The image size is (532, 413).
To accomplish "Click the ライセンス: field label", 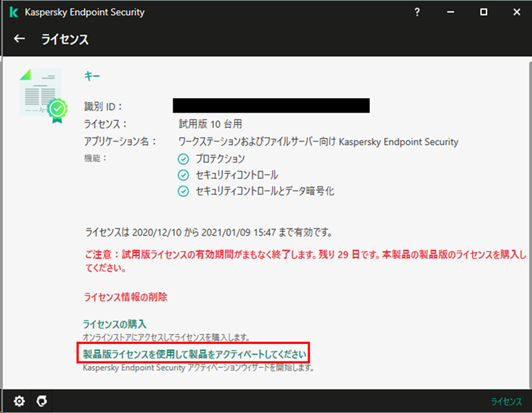I will click(x=105, y=124).
